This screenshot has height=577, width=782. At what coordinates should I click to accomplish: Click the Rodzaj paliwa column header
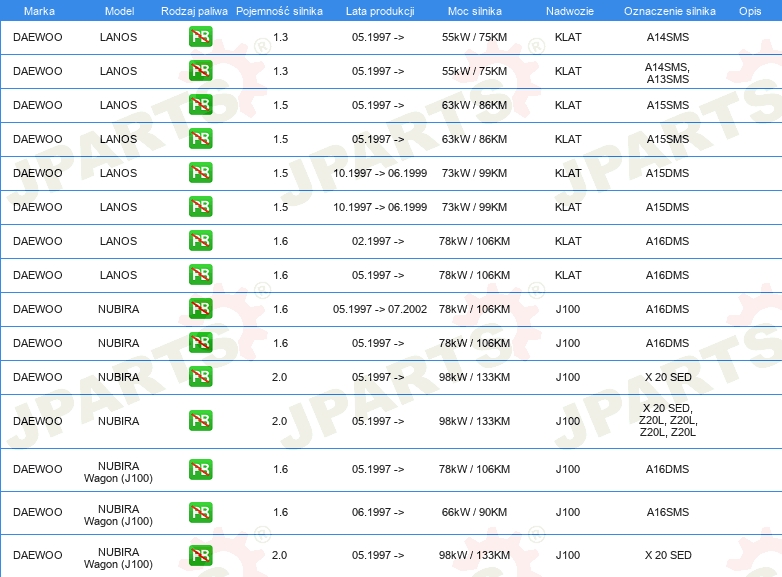click(x=194, y=11)
